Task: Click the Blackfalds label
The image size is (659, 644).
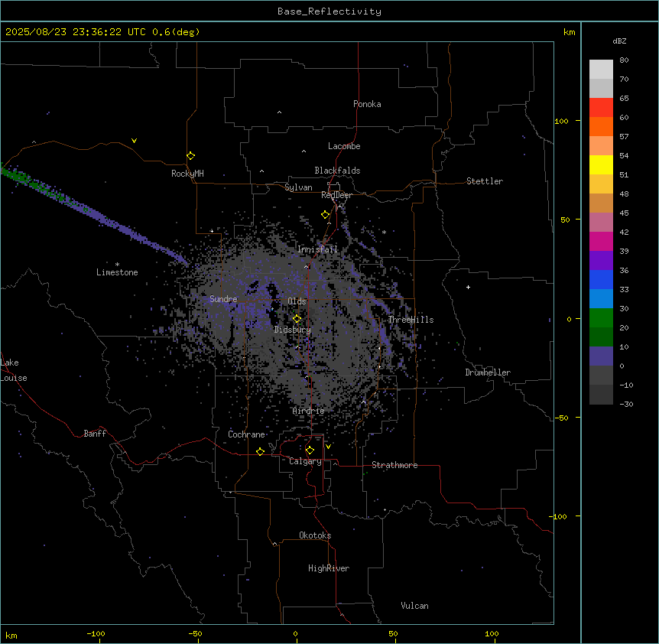Action: point(337,171)
